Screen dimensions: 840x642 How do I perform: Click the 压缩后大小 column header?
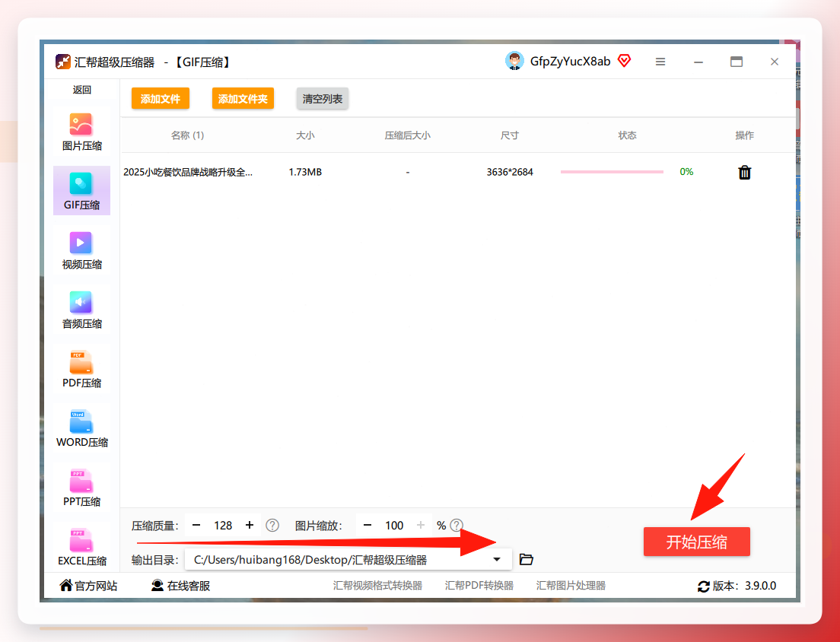click(x=408, y=135)
